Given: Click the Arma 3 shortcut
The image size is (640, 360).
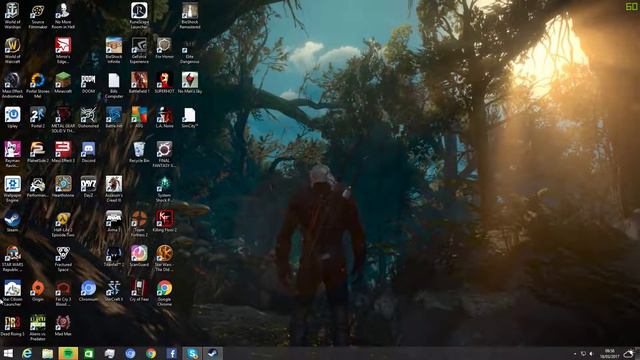Looking at the screenshot, I should tap(113, 222).
